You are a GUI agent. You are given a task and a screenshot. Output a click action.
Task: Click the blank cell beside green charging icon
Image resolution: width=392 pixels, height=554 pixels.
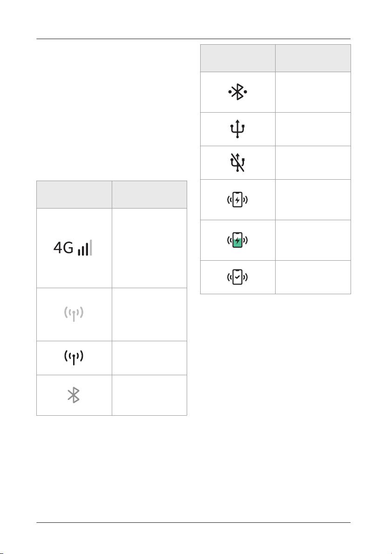[313, 240]
